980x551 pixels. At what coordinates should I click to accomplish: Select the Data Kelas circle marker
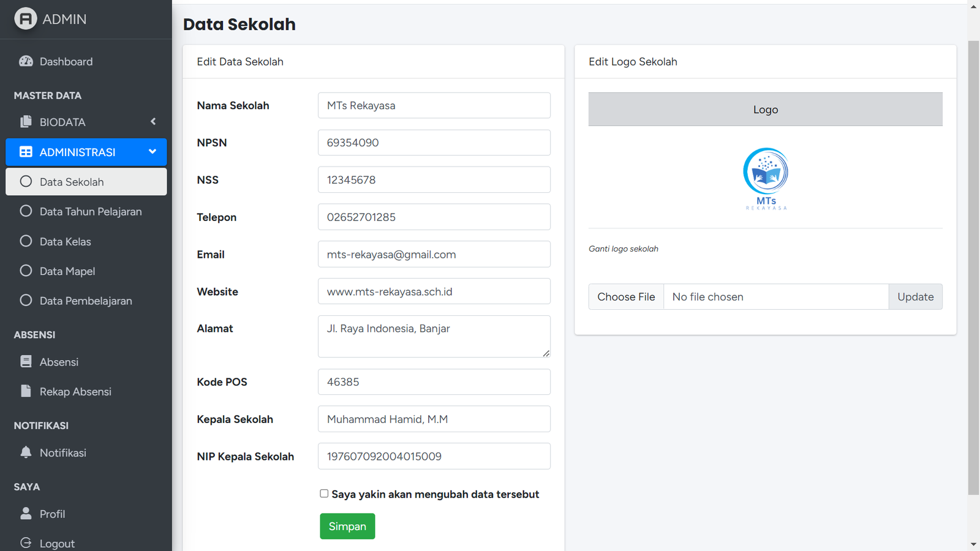point(26,241)
